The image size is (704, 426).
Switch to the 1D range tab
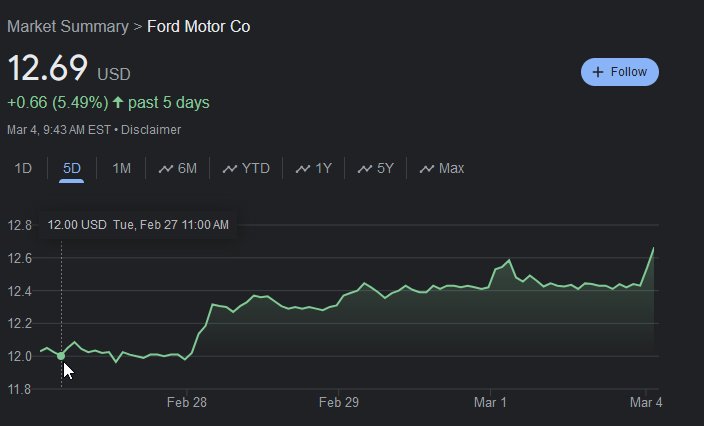[x=23, y=168]
